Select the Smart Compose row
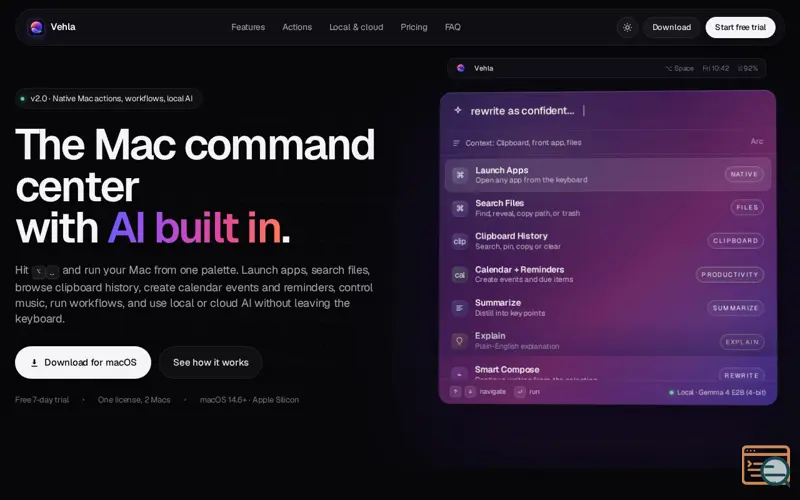This screenshot has width=800, height=500. (608, 371)
